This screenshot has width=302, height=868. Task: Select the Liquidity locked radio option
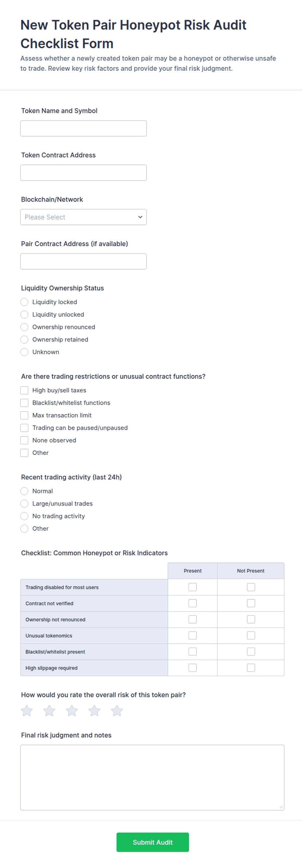pyautogui.click(x=24, y=302)
